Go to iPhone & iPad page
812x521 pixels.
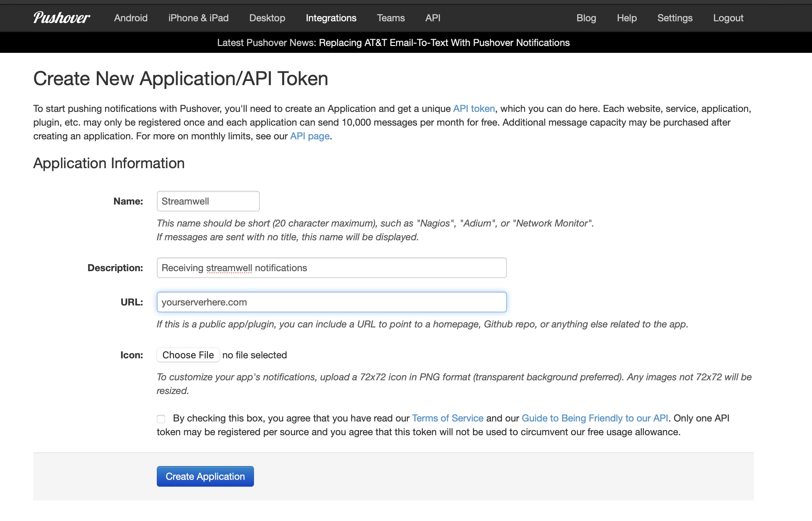(x=198, y=18)
